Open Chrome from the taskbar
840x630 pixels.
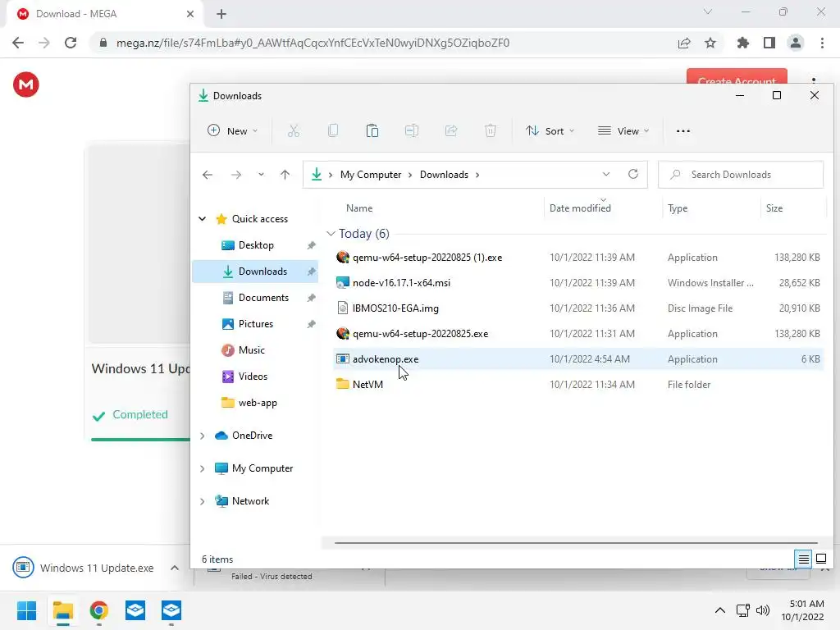(x=99, y=610)
